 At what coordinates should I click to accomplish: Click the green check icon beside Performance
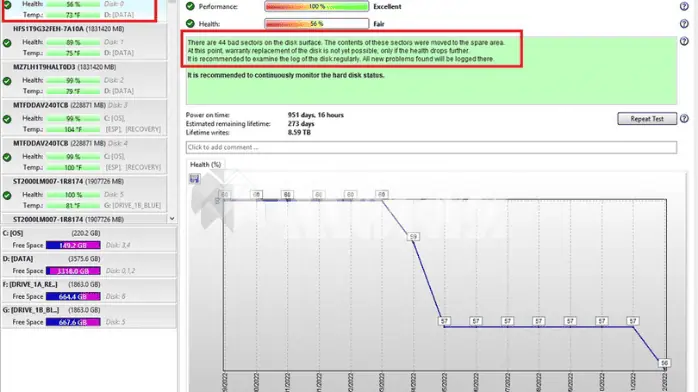191,6
